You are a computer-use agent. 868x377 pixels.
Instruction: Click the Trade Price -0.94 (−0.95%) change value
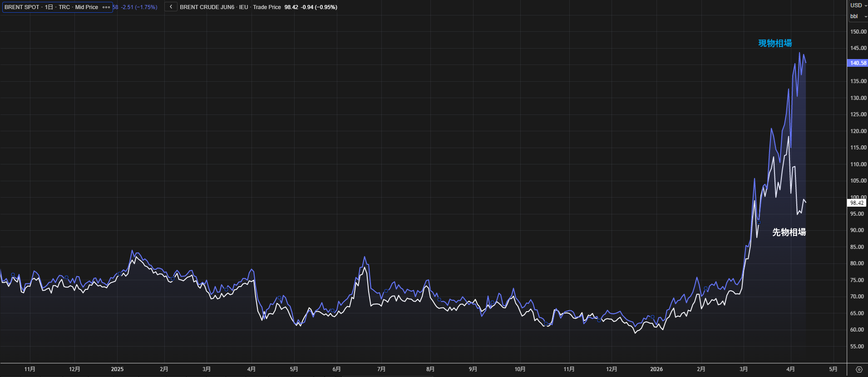(x=319, y=7)
